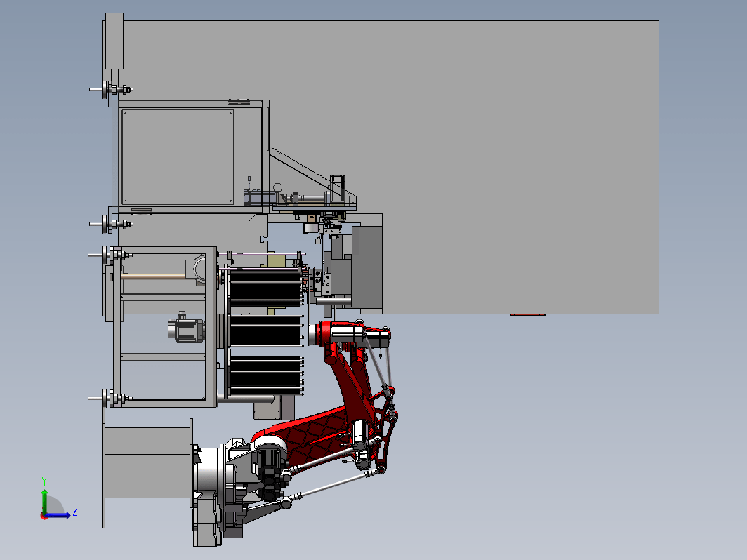Click the green Y axis of the orientation triad
Viewport: 747px width, 560px height.
pos(44,501)
